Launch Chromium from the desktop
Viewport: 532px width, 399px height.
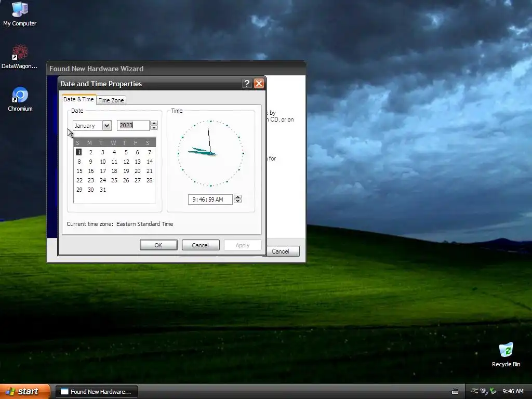[20, 99]
